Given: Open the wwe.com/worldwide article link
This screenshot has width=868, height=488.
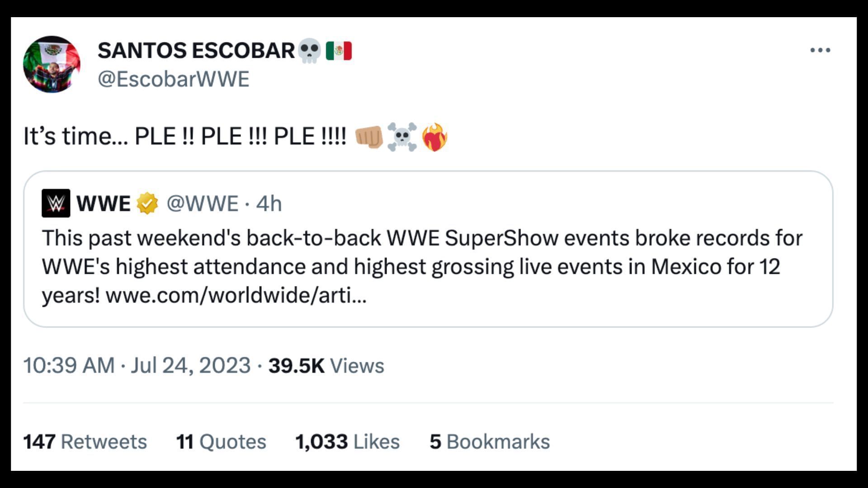Looking at the screenshot, I should click(x=236, y=296).
